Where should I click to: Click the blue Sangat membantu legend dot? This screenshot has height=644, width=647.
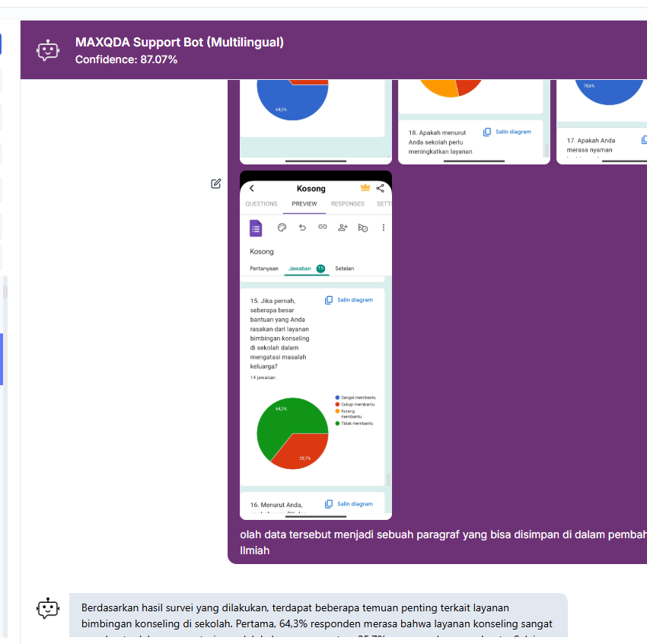337,397
